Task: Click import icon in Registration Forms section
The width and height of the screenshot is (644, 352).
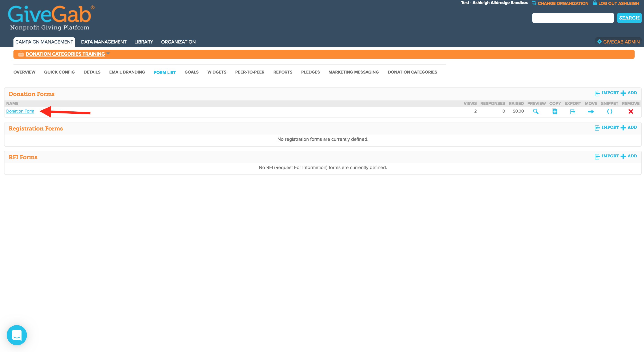Action: [x=597, y=128]
